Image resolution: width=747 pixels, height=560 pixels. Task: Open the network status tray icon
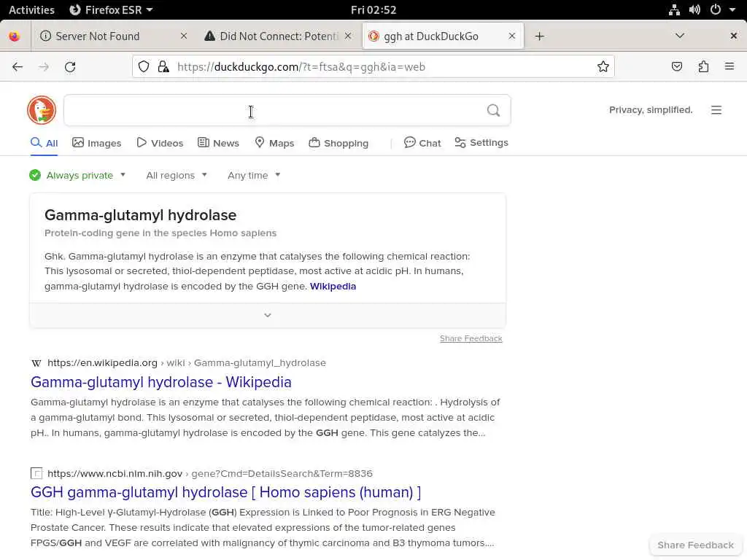tap(674, 9)
